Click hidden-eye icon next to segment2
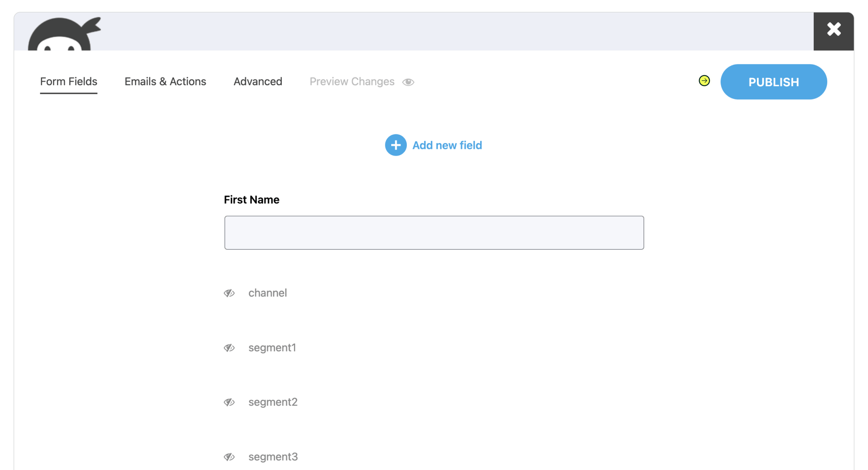Image resolution: width=868 pixels, height=470 pixels. (x=229, y=402)
